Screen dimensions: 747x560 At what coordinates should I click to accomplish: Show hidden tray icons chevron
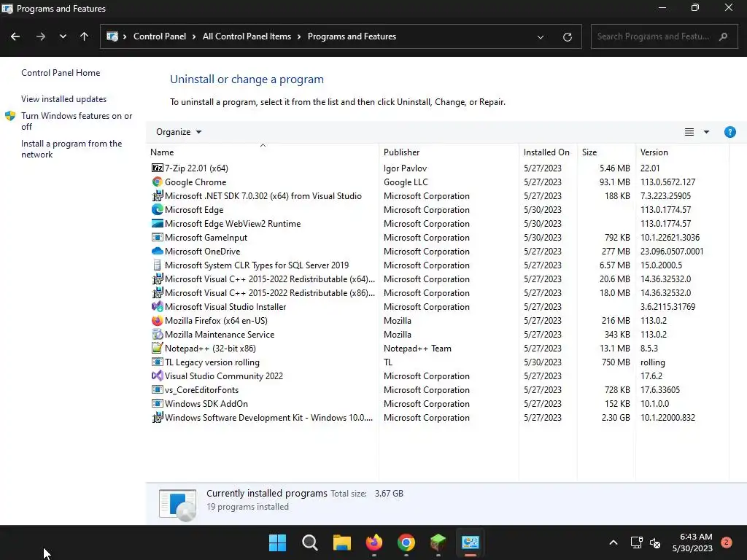point(614,542)
